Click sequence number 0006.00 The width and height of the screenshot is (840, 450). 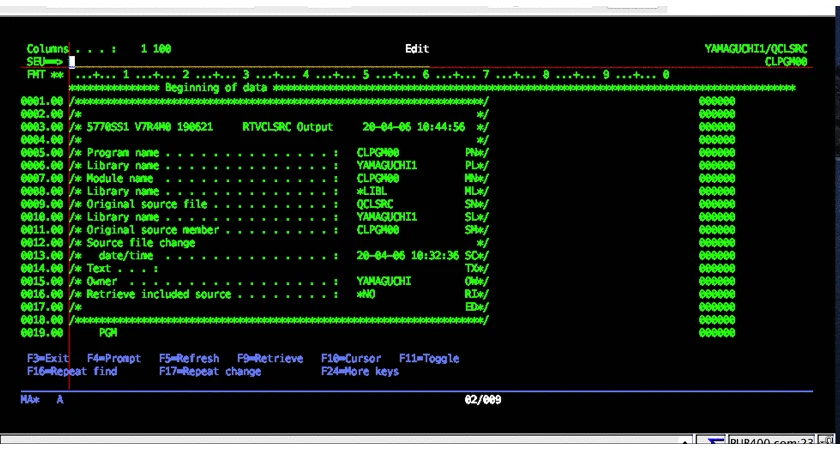42,166
